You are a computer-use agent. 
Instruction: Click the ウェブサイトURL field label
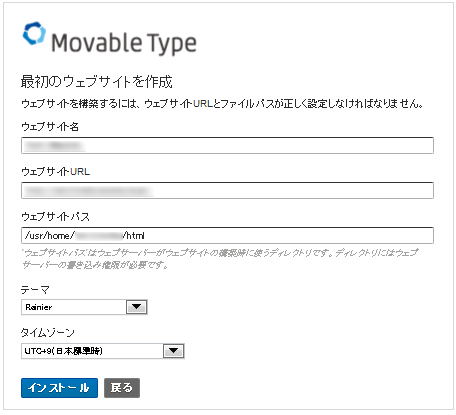click(x=55, y=172)
